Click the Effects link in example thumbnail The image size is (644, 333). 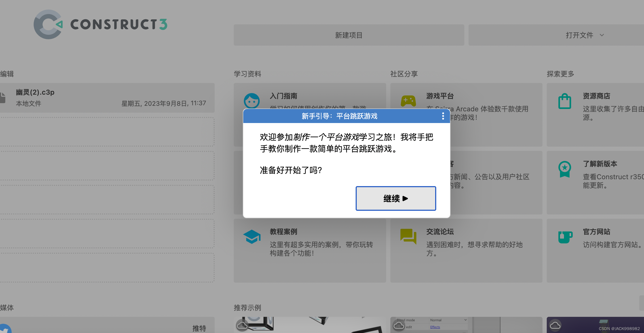(435, 327)
